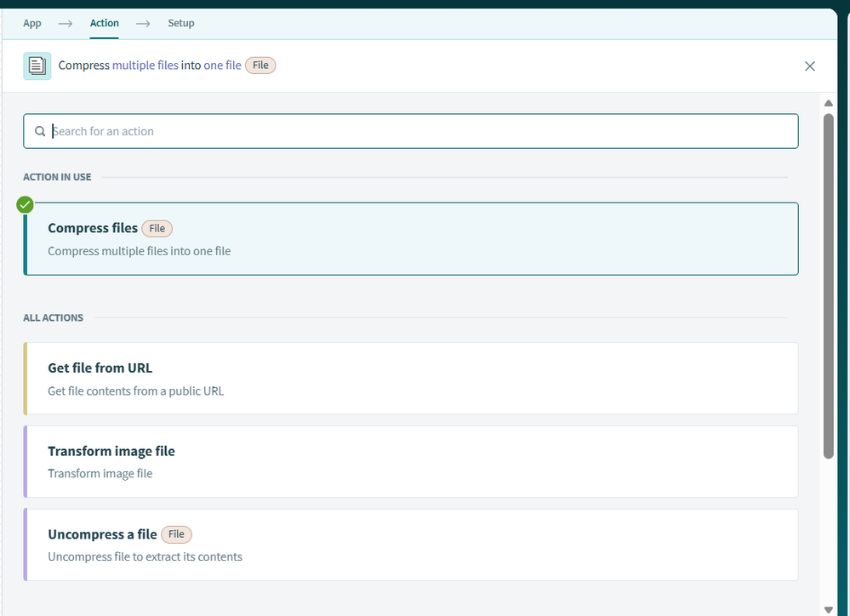
Task: Go to the App step tab
Action: 32,23
